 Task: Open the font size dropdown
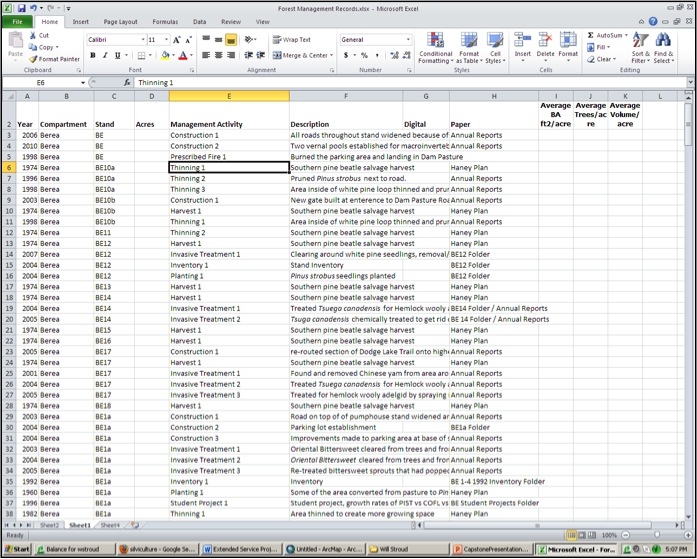(166, 40)
